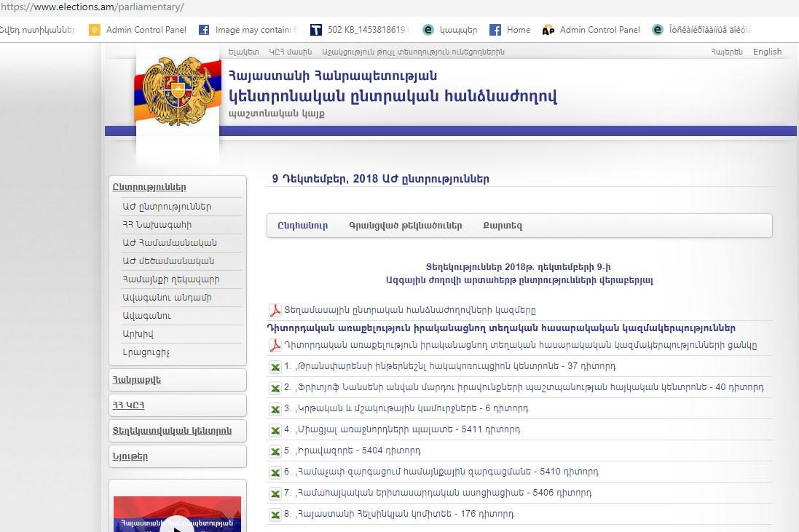Viewport: 799px width, 532px height.
Task: Open the Հանրաքվե sidebar section
Action: pos(136,380)
